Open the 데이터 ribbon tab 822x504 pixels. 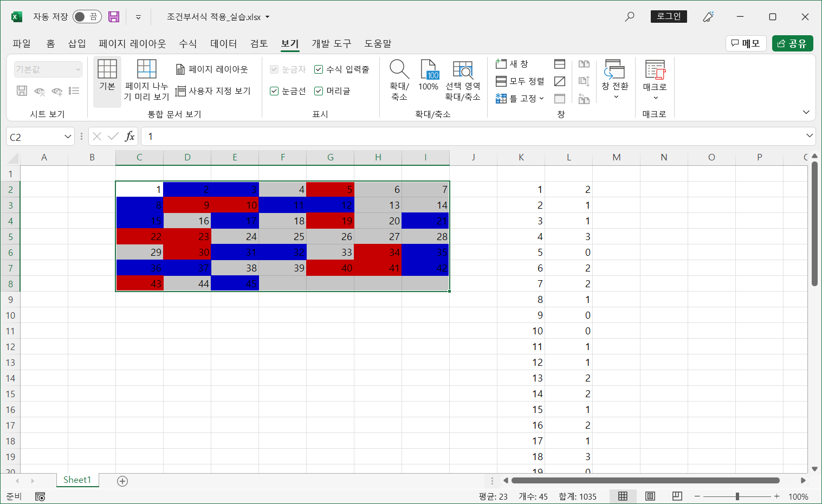pyautogui.click(x=223, y=43)
